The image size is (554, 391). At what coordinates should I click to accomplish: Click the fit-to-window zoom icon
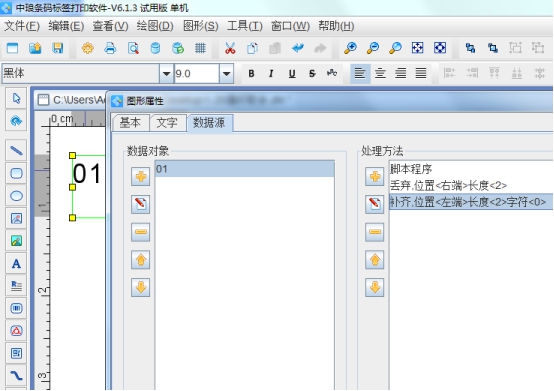click(x=417, y=48)
